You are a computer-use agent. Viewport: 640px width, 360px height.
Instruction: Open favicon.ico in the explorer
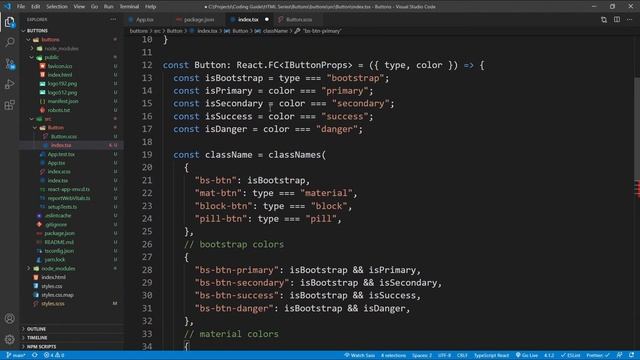click(x=60, y=66)
